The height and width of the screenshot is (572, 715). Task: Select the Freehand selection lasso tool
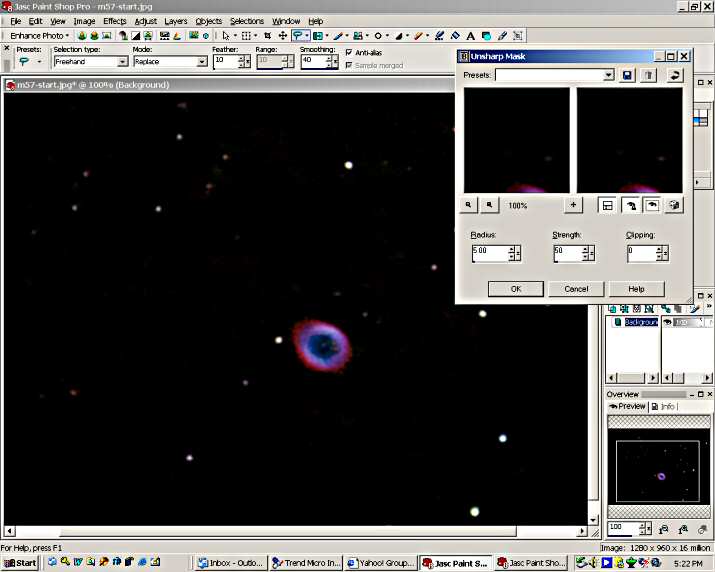[298, 36]
